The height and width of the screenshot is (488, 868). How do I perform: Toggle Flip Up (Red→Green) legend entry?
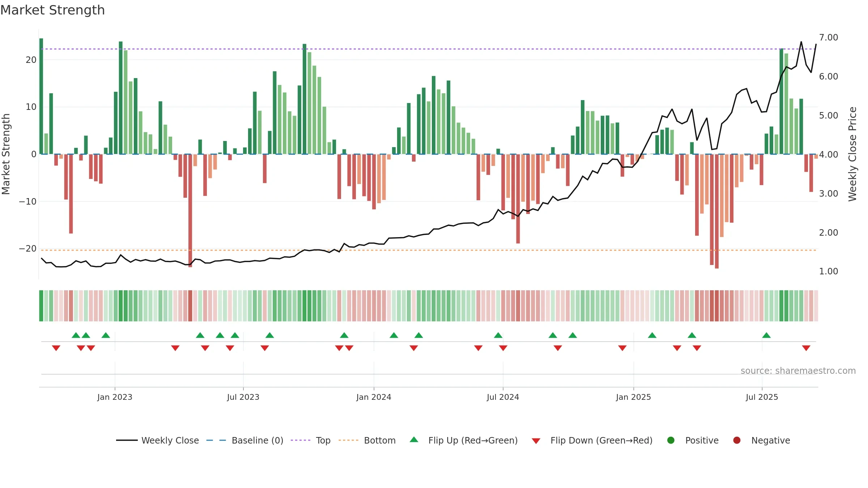[x=464, y=440]
